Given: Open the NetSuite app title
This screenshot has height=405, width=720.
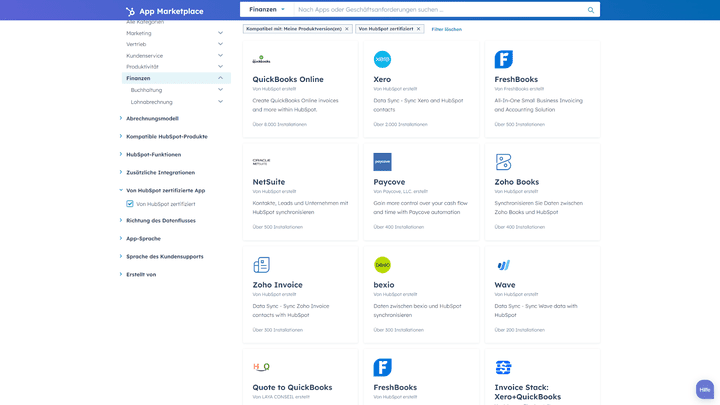Looking at the screenshot, I should click(269, 182).
